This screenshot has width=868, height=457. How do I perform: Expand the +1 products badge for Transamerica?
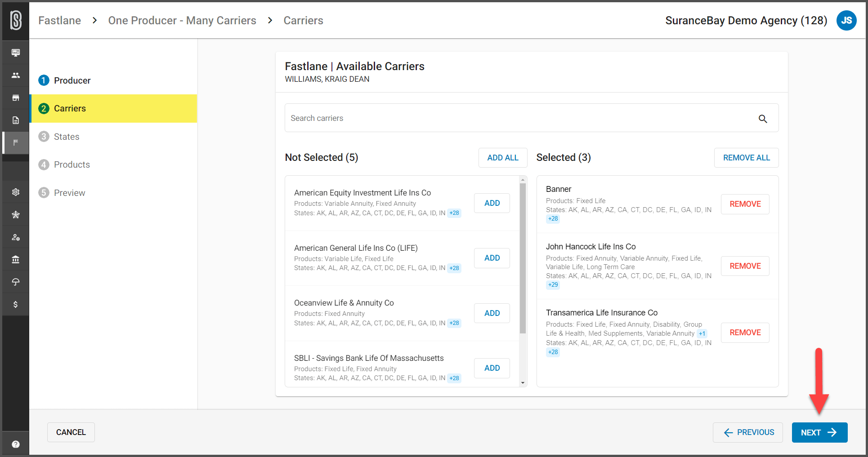[x=702, y=333]
